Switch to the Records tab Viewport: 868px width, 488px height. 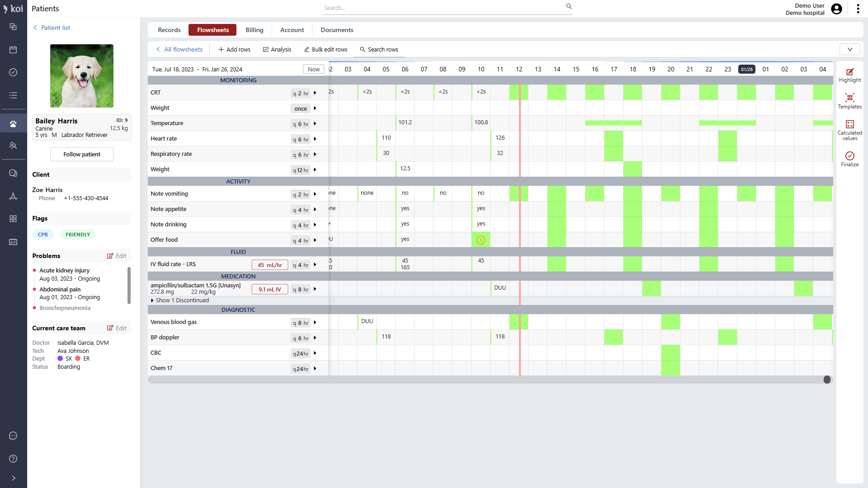click(169, 30)
